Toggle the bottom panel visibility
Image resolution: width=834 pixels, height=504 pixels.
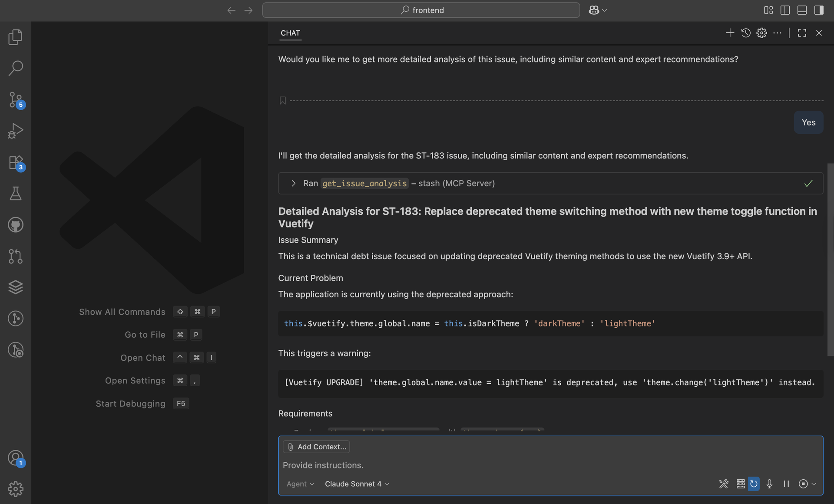coord(802,10)
